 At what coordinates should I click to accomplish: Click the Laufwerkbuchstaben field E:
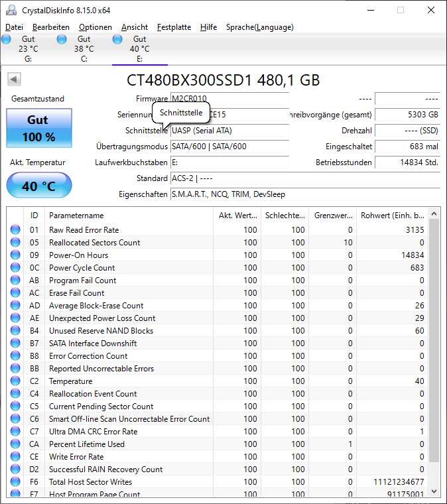point(229,162)
